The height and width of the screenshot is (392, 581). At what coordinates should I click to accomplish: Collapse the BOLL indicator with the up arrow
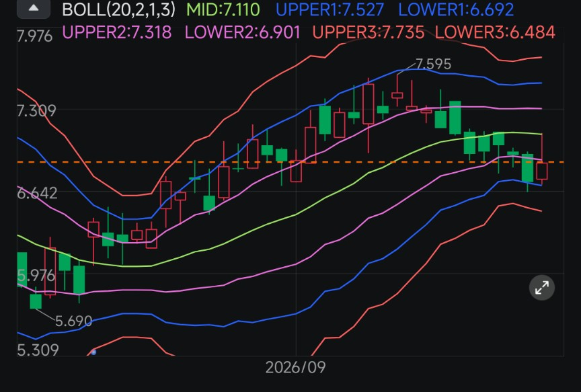(x=34, y=8)
